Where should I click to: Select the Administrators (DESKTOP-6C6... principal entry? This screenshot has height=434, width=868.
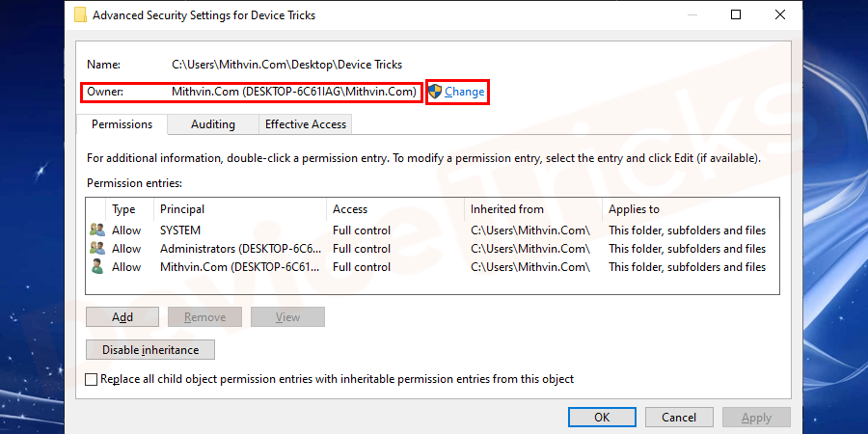(x=240, y=249)
